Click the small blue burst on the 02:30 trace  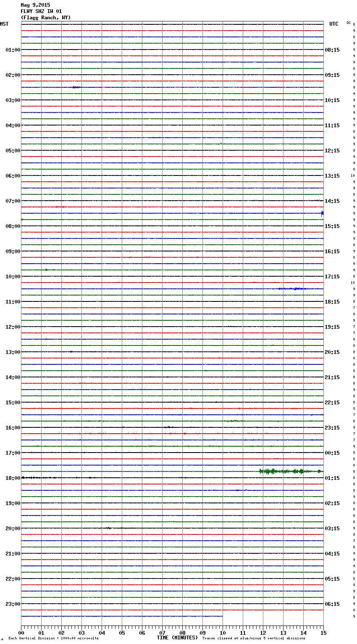pyautogui.click(x=77, y=87)
